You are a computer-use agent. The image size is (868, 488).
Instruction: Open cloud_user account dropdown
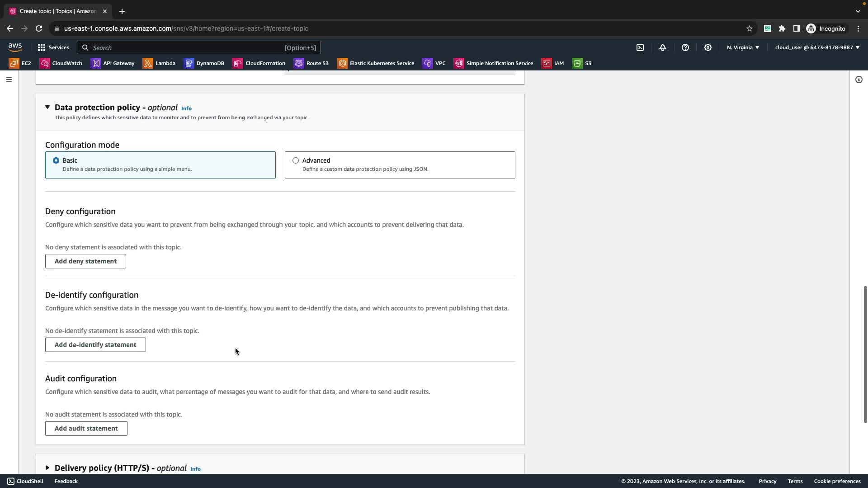pos(817,47)
